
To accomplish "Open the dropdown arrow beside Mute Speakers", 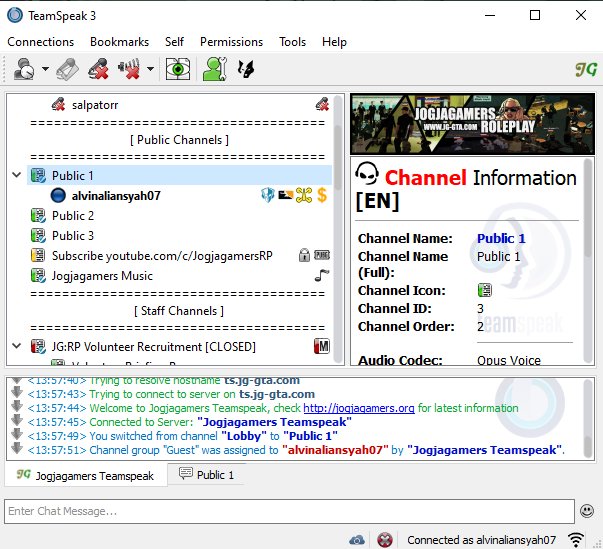I will point(150,69).
